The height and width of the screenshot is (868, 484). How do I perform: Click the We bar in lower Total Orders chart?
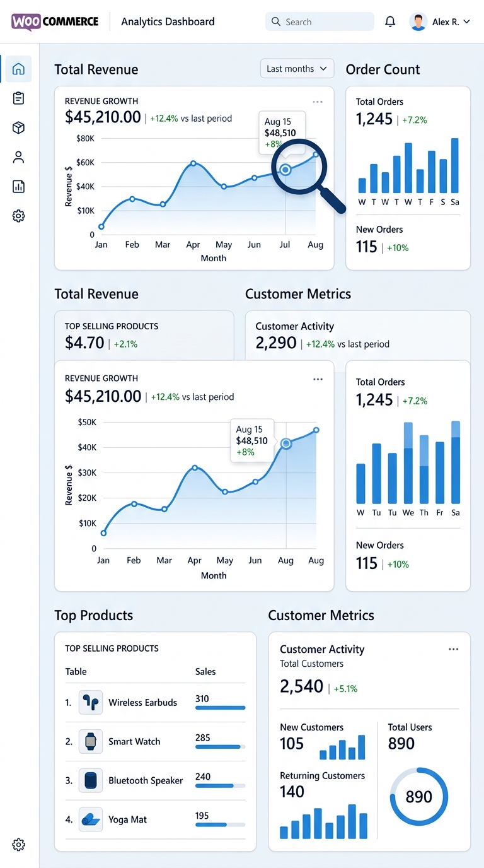(408, 462)
